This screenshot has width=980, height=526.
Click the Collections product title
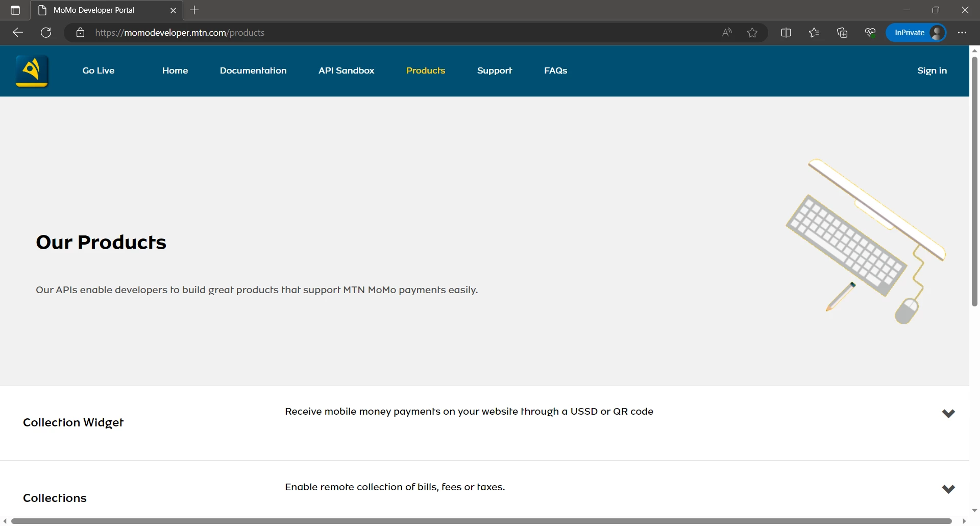click(x=55, y=498)
